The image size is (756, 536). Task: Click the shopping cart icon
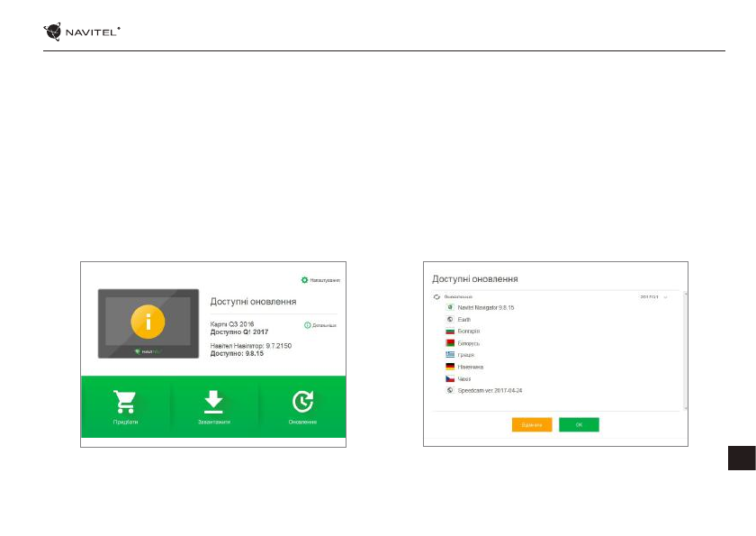coord(125,402)
